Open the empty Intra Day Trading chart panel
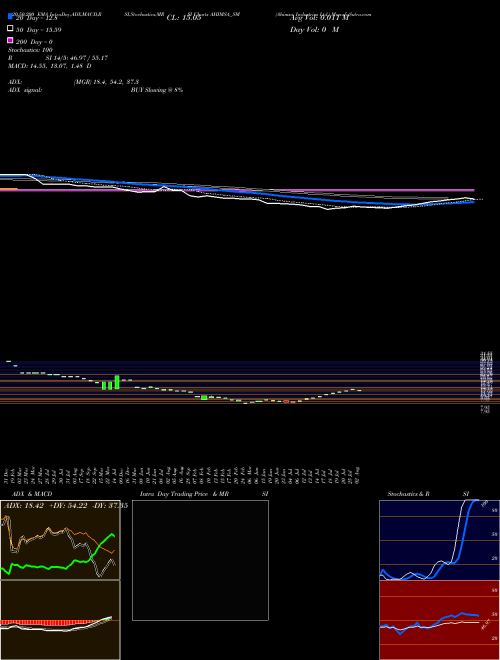Viewport: 500px width, 660px height. pos(200,560)
